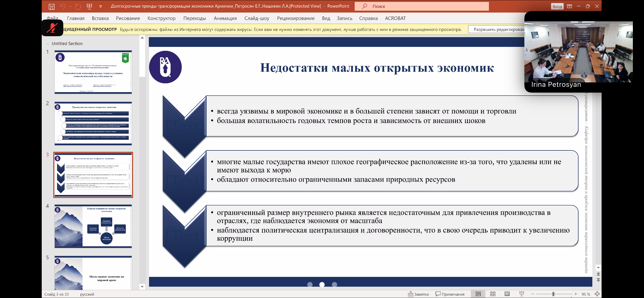644x298 pixels.
Task: Click the Irina Petrosyan video thumbnail
Action: click(x=578, y=52)
